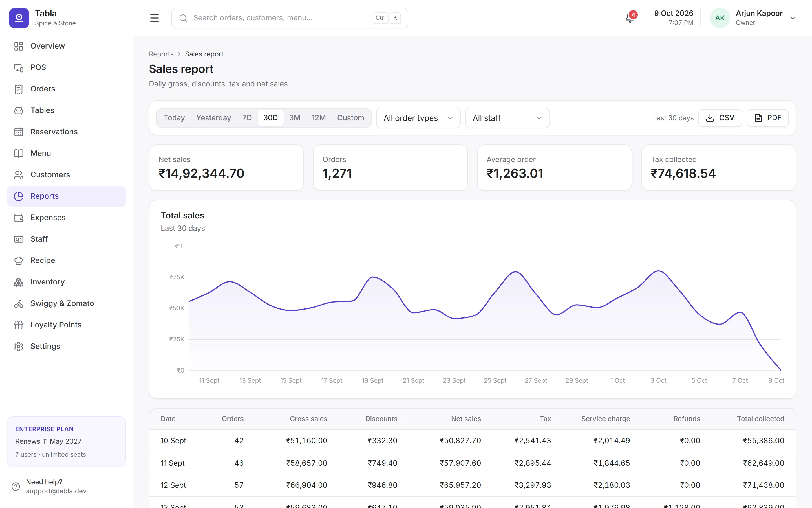Click the Inventory boxes icon
The image size is (812, 508).
click(18, 282)
